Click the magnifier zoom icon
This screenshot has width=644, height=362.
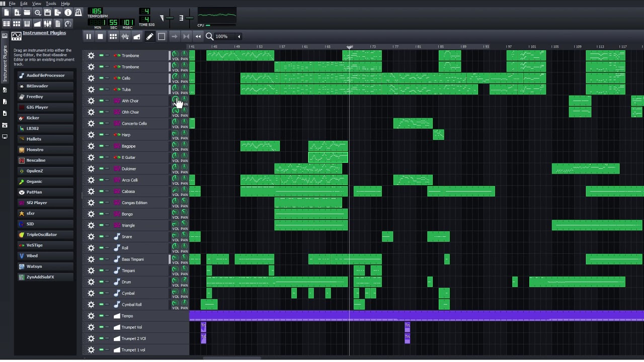point(209,36)
